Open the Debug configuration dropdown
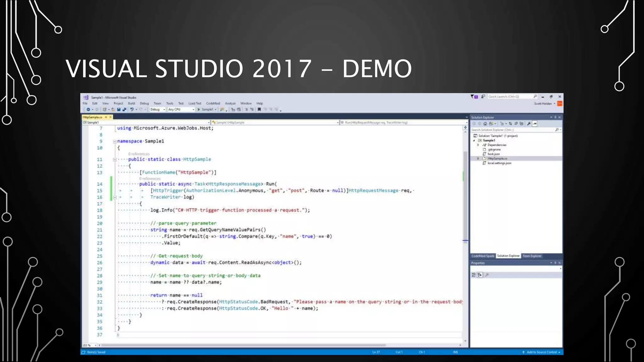The image size is (644, 362). [x=158, y=109]
